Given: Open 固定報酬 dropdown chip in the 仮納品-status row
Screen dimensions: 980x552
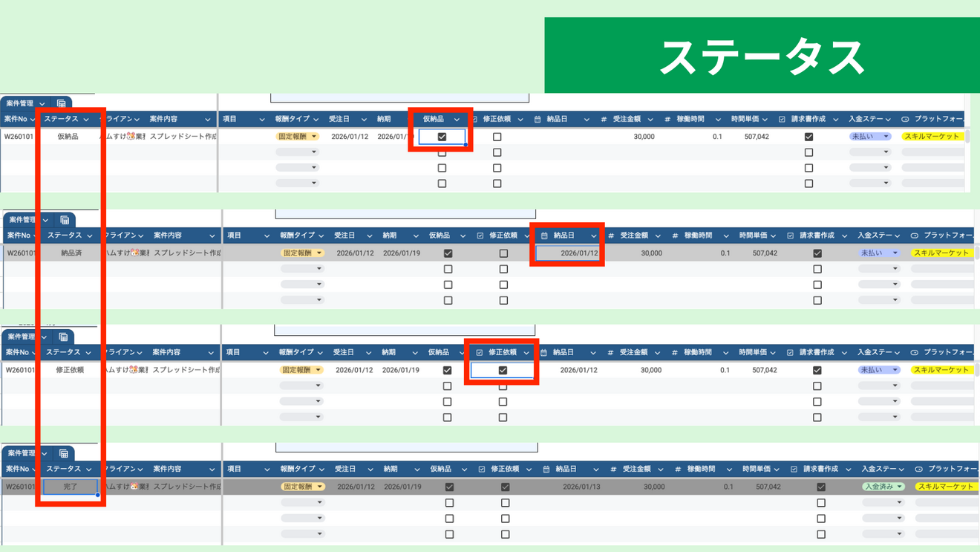Looking at the screenshot, I should click(x=298, y=137).
